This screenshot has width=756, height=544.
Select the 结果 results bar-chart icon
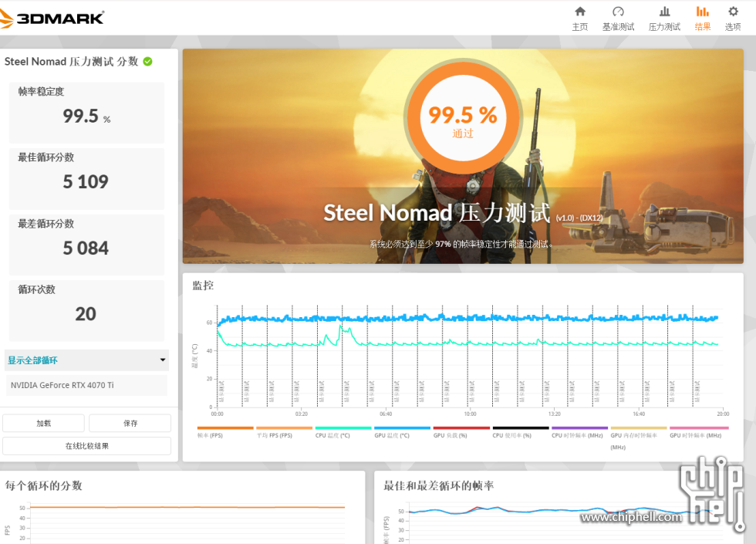click(703, 12)
